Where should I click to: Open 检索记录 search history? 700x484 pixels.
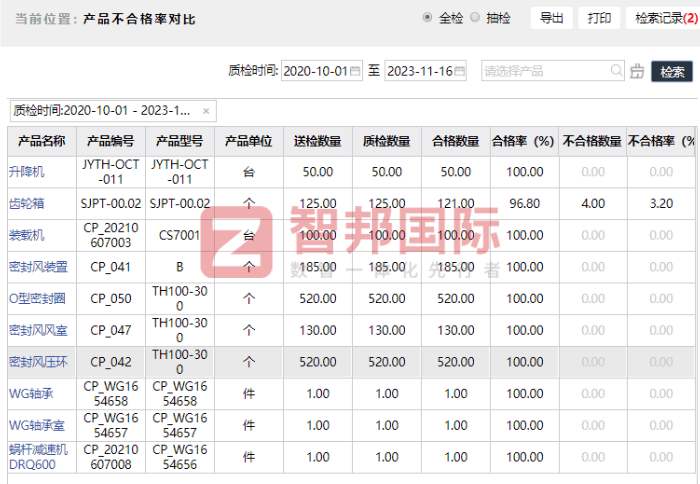pos(661,18)
